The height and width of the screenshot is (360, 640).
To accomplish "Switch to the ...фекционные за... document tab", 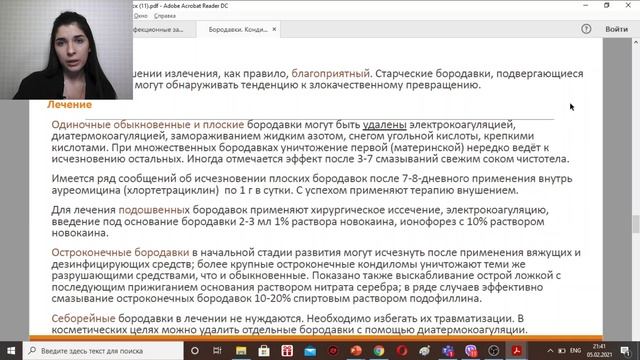I will coord(159,29).
